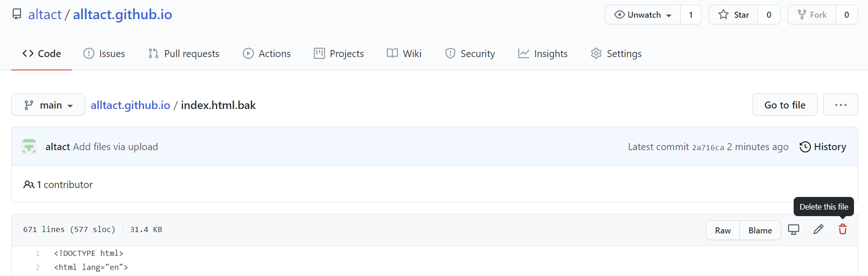This screenshot has height=276, width=868.
Task: Open the forks count next to Fork
Action: pos(846,15)
